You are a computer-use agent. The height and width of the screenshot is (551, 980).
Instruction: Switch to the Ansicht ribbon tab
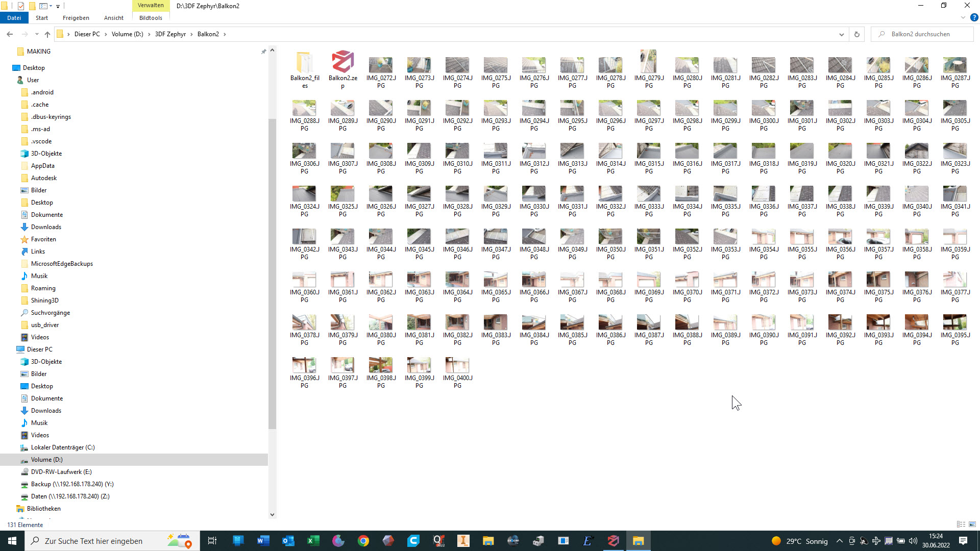click(113, 18)
